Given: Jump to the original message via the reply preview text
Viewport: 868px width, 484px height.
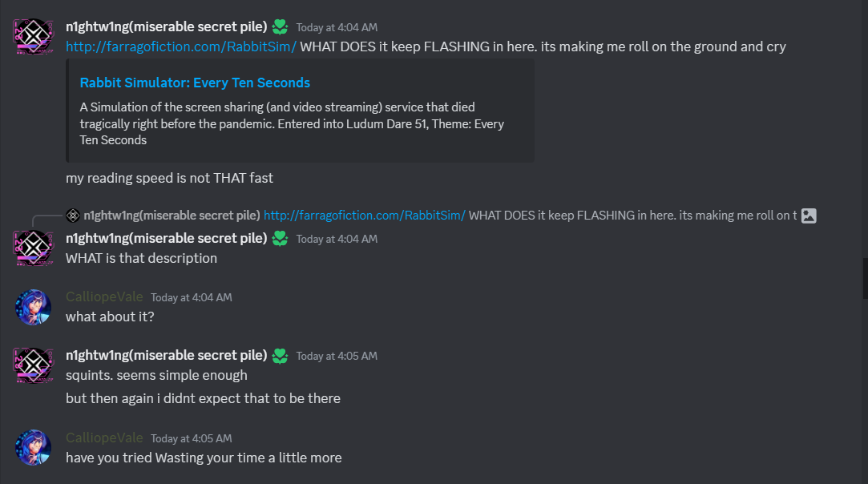Looking at the screenshot, I should (x=633, y=215).
